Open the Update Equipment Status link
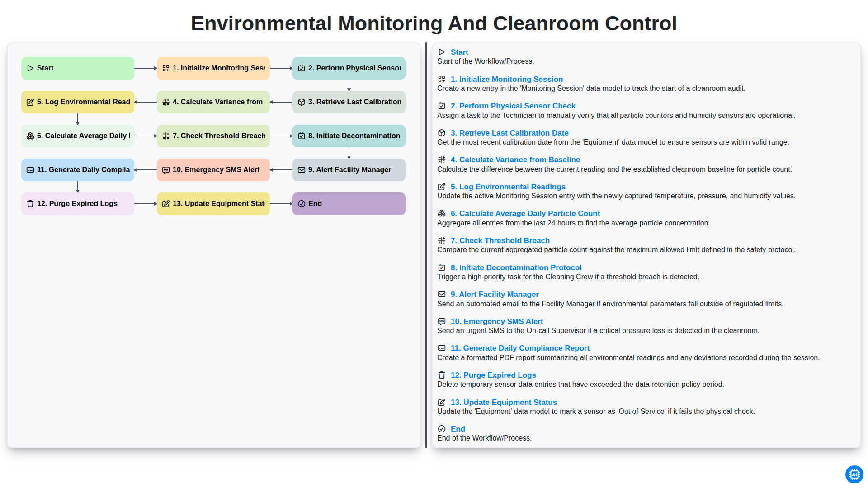868x488 pixels. (x=504, y=402)
